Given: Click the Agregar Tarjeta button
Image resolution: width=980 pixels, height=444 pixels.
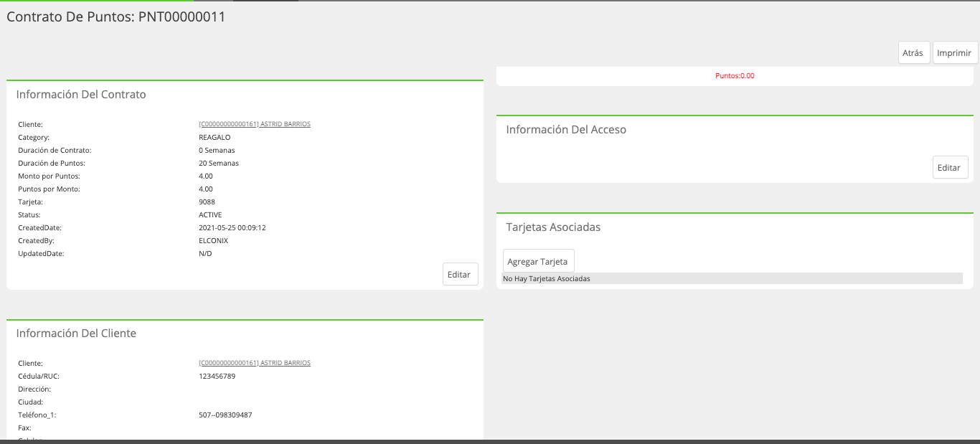Looking at the screenshot, I should pos(539,261).
